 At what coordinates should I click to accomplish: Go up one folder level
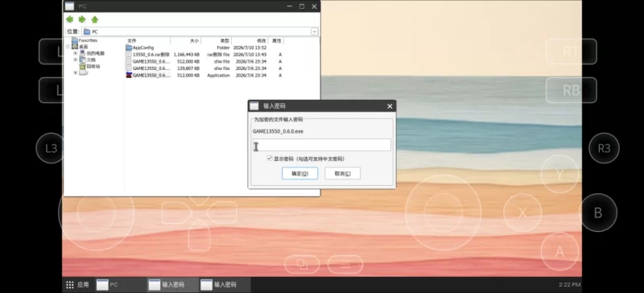[94, 19]
